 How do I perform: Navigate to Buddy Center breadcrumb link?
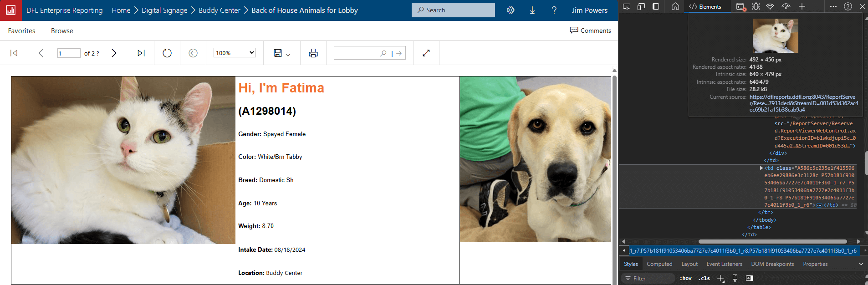click(x=219, y=10)
